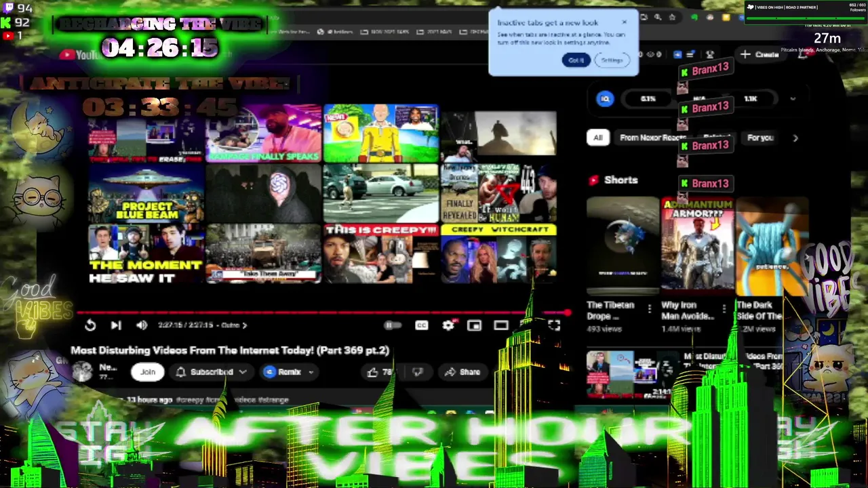The image size is (868, 488).
Task: Open This Is Creepy suggested video
Action: point(381,253)
